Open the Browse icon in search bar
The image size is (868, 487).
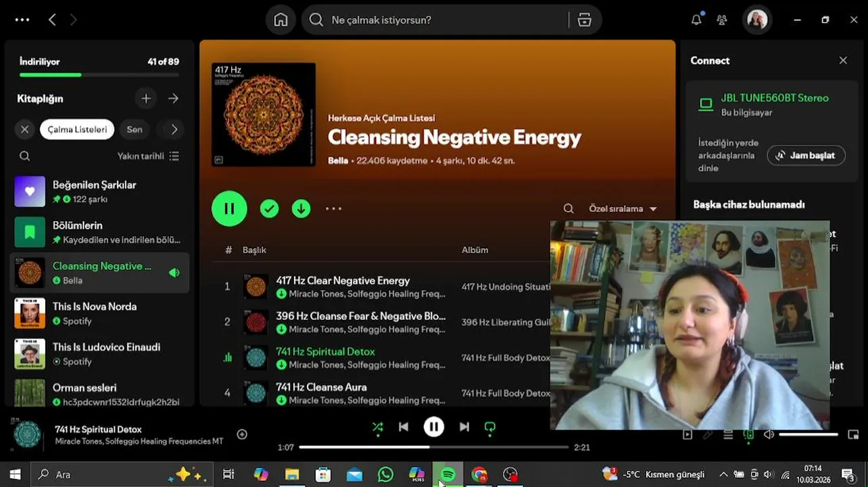click(585, 20)
